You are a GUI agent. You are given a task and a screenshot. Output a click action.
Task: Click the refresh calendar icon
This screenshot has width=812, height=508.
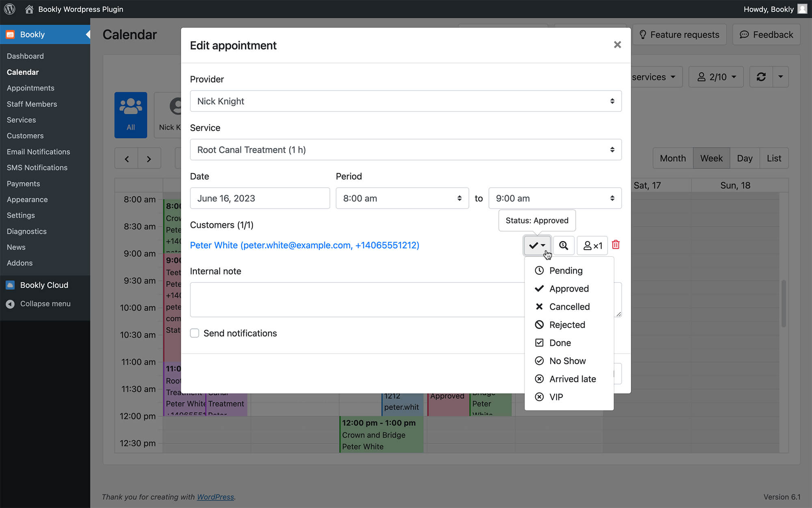761,77
